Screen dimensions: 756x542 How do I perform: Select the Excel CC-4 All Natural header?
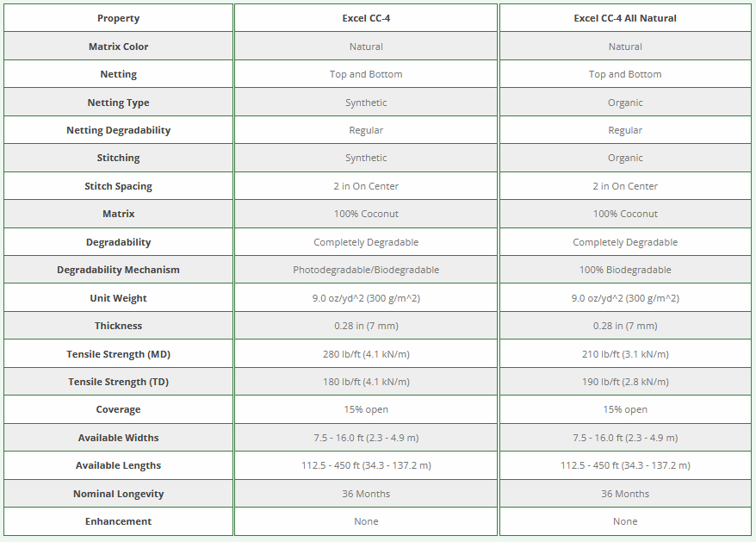click(625, 18)
